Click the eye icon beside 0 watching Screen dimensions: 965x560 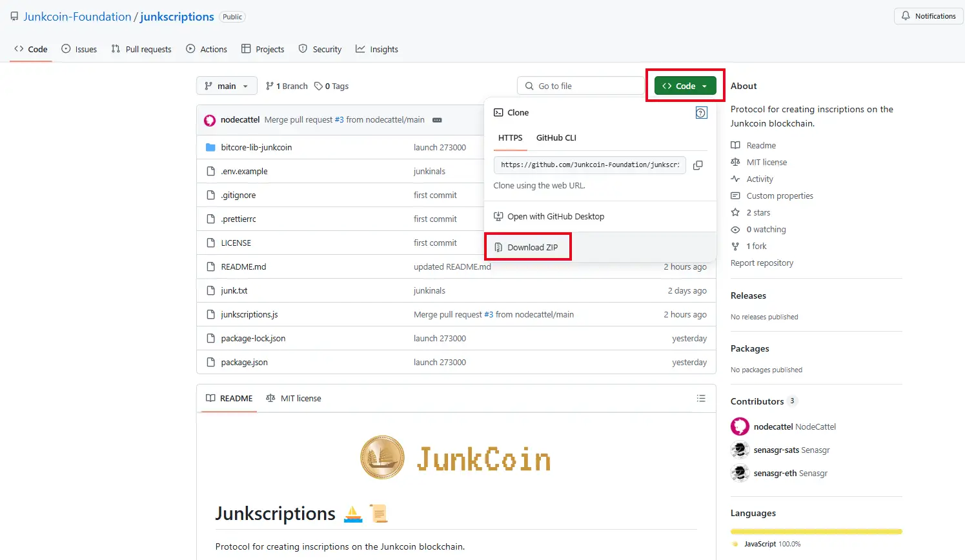pyautogui.click(x=735, y=229)
